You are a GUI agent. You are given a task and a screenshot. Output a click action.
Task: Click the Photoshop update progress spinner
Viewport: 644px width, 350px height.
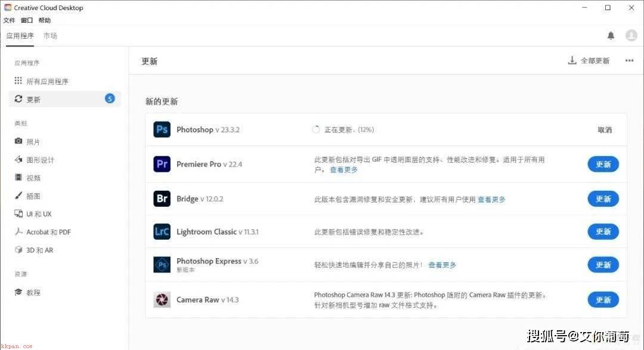pyautogui.click(x=315, y=129)
